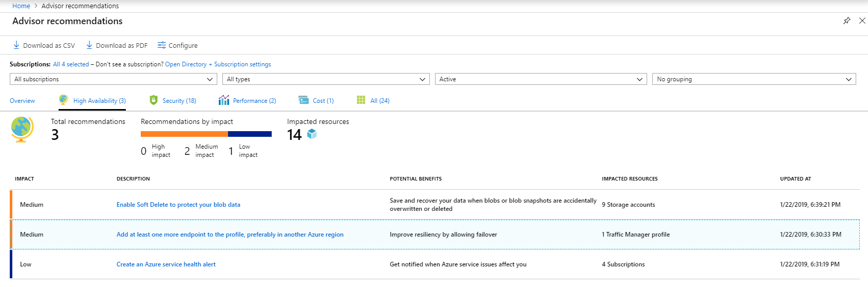Open Enable Soft Delete recommendation
Screen dimensions: 868x287
178,205
